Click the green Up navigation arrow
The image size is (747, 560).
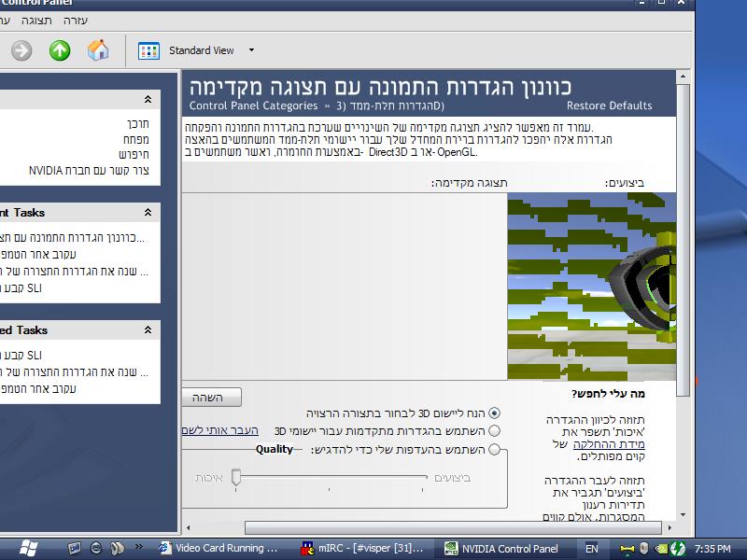point(60,50)
